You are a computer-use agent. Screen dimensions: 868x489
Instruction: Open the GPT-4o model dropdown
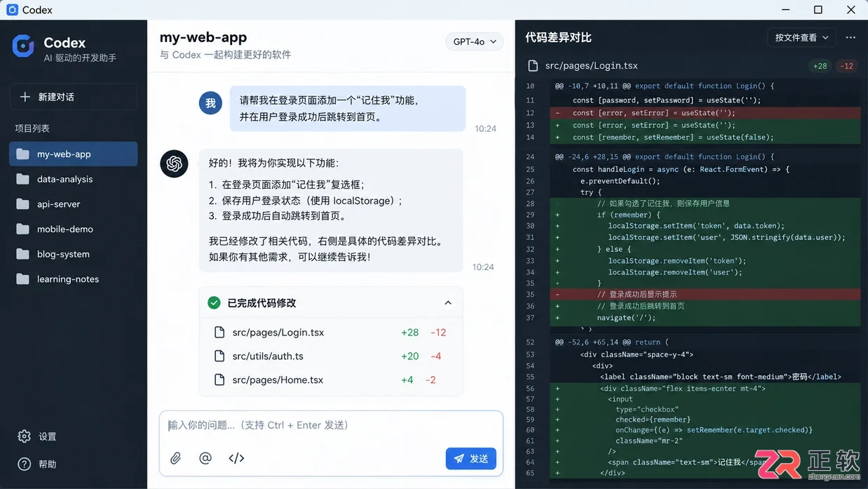pos(475,41)
